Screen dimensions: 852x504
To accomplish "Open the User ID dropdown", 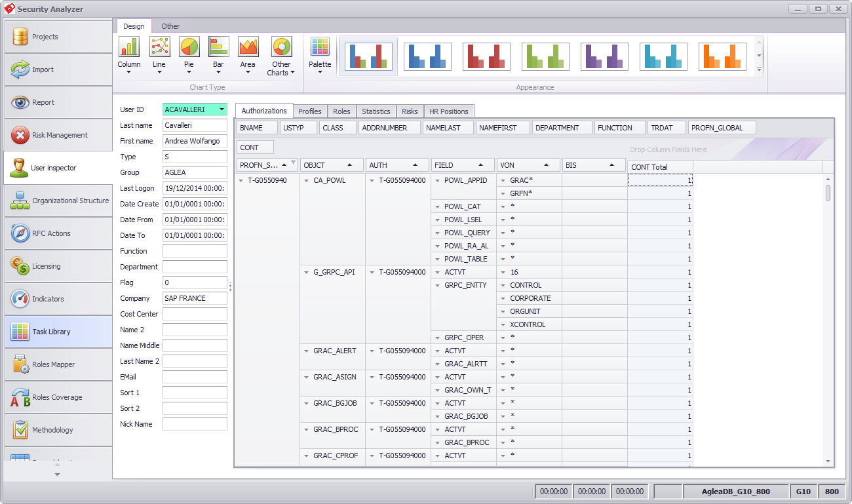I will tap(222, 109).
